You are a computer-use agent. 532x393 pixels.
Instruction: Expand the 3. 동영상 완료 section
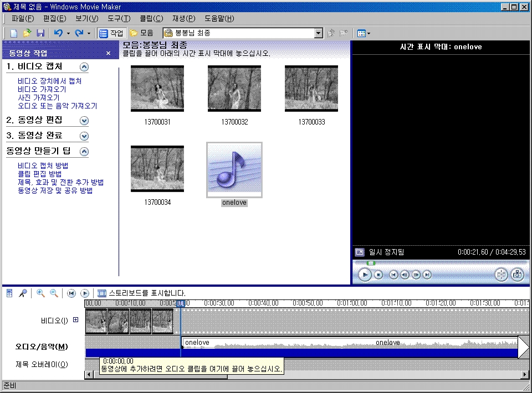84,136
